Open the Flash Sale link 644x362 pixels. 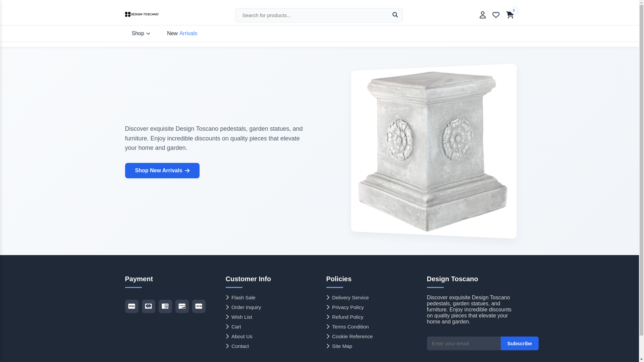(240, 298)
